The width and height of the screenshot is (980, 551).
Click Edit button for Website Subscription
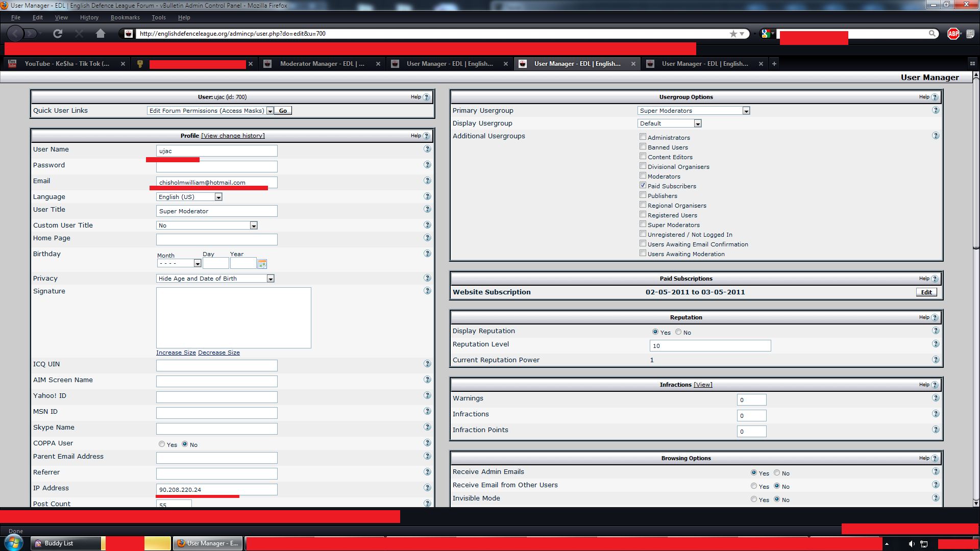926,292
